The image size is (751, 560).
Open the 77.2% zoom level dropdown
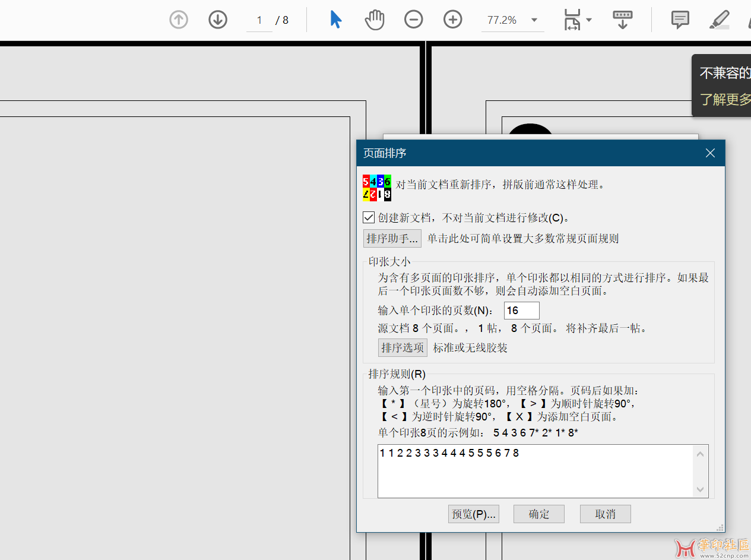pos(534,20)
